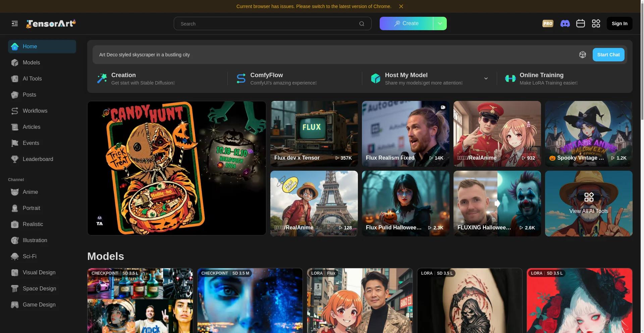Open the Flux Pulid Halloween card

click(x=406, y=204)
